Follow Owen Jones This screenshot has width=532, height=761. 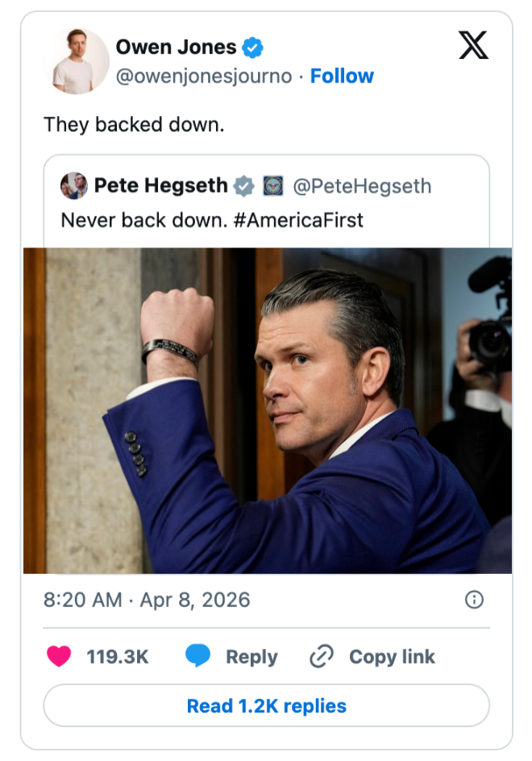[x=342, y=76]
